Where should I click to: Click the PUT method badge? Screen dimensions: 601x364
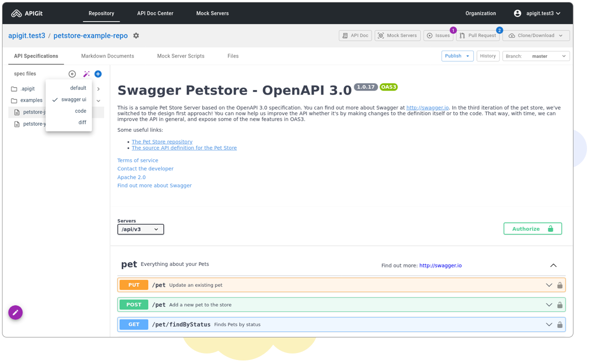click(134, 285)
